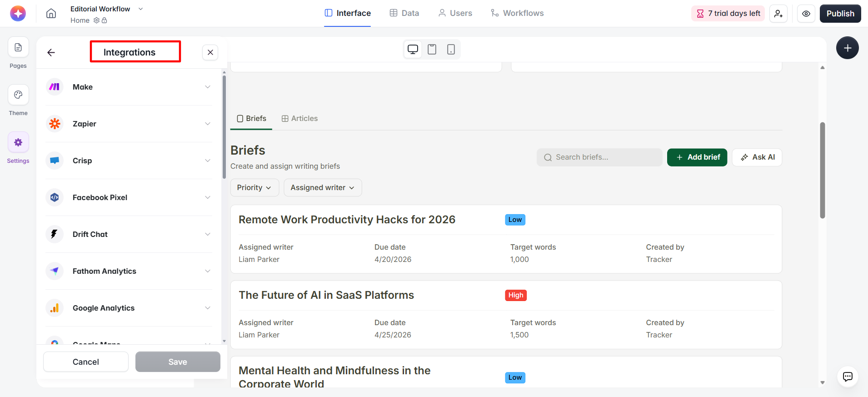Click the Fathom Analytics icon
The image size is (868, 397).
point(55,271)
